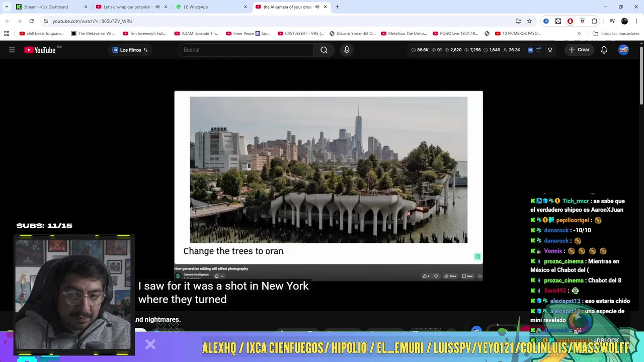
Task: Click the vidIQ trophy icon
Action: point(550,50)
